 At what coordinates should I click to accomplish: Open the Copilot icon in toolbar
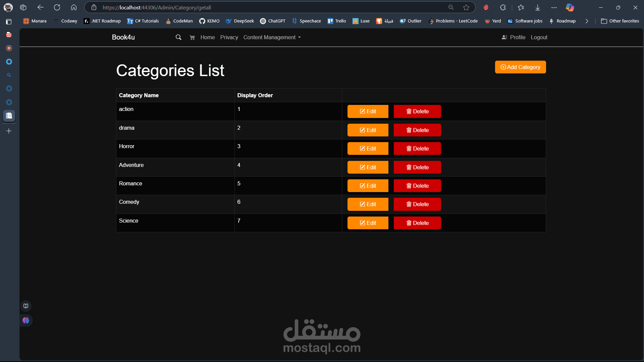point(570,7)
